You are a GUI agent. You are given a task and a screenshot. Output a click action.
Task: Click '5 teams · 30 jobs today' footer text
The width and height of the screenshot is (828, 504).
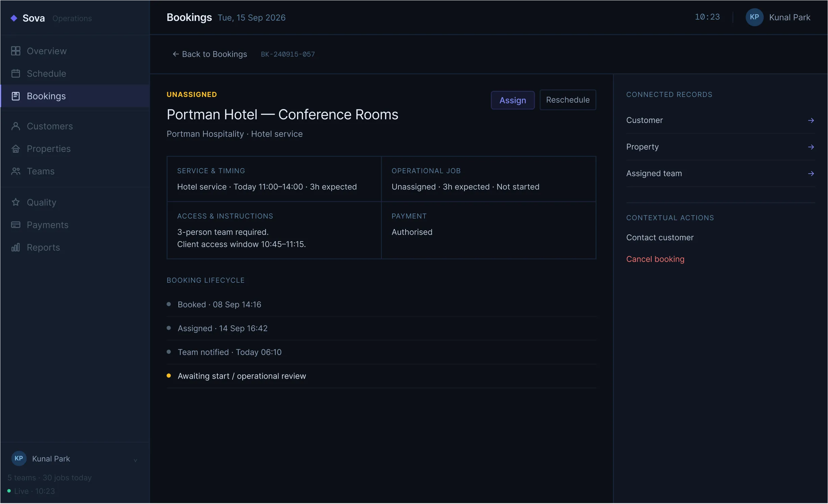click(49, 478)
